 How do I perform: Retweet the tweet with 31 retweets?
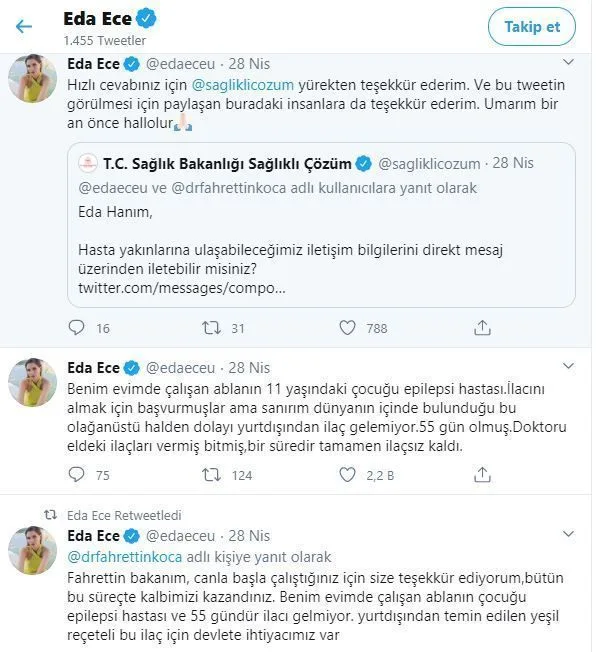[x=212, y=328]
